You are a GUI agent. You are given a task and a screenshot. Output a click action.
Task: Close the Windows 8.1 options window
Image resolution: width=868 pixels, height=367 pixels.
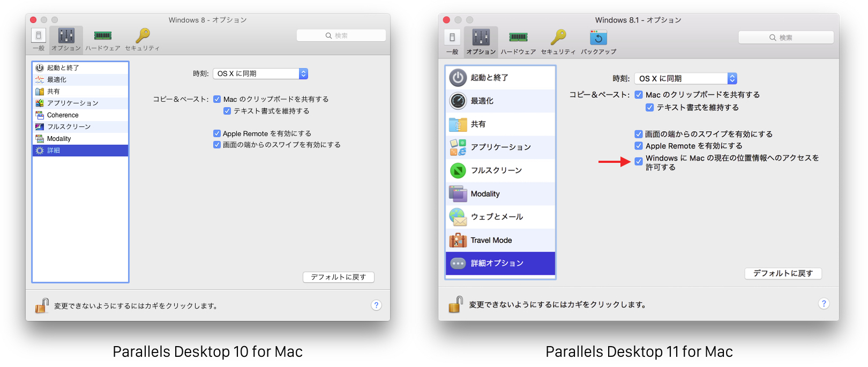click(x=446, y=20)
